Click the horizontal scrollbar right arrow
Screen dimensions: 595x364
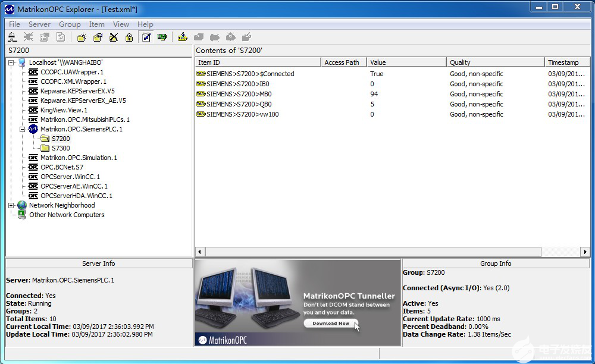(x=585, y=252)
